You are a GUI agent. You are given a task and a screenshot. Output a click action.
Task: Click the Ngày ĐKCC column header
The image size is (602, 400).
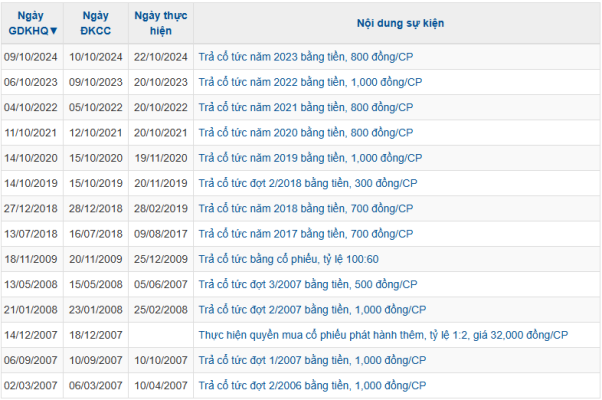coord(96,23)
